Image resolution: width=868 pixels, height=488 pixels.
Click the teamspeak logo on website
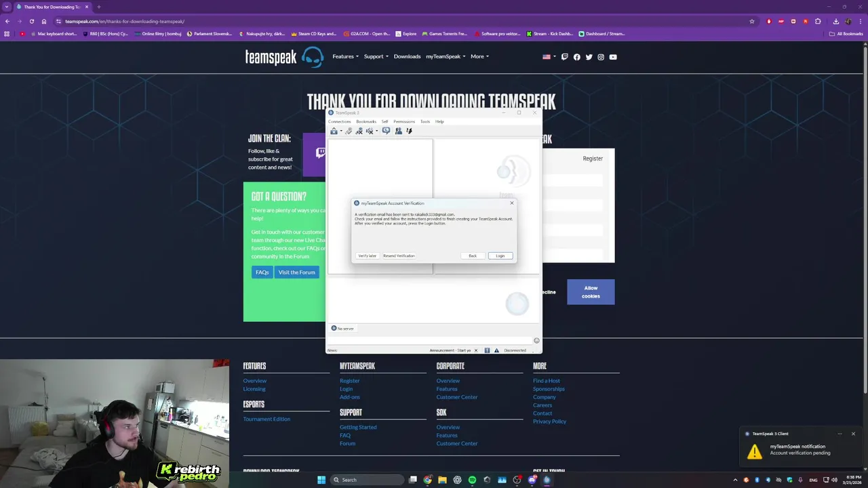[x=284, y=57]
